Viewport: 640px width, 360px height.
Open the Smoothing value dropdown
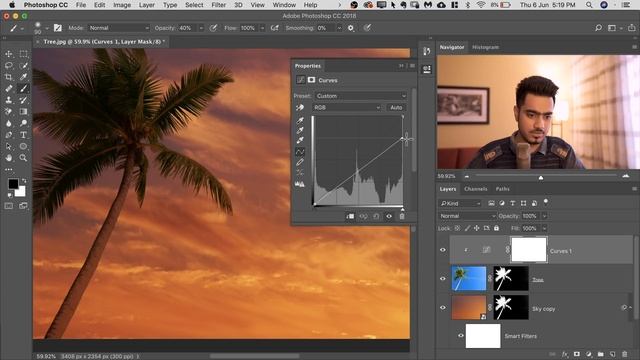(339, 28)
